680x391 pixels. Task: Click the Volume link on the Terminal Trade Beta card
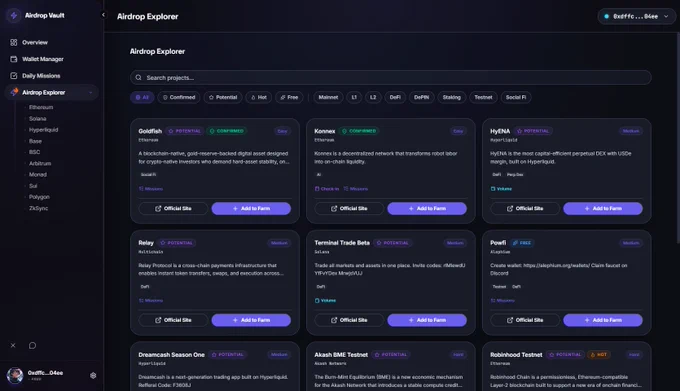coord(325,300)
